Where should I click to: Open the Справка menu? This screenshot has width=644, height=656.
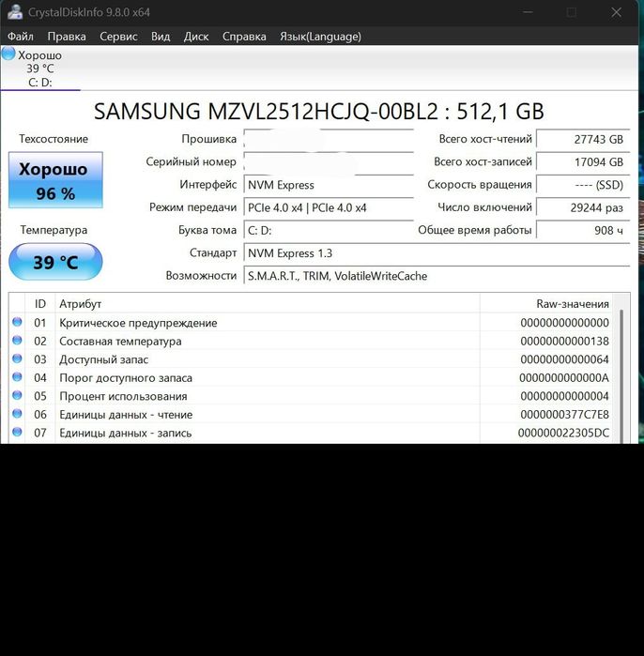(244, 37)
